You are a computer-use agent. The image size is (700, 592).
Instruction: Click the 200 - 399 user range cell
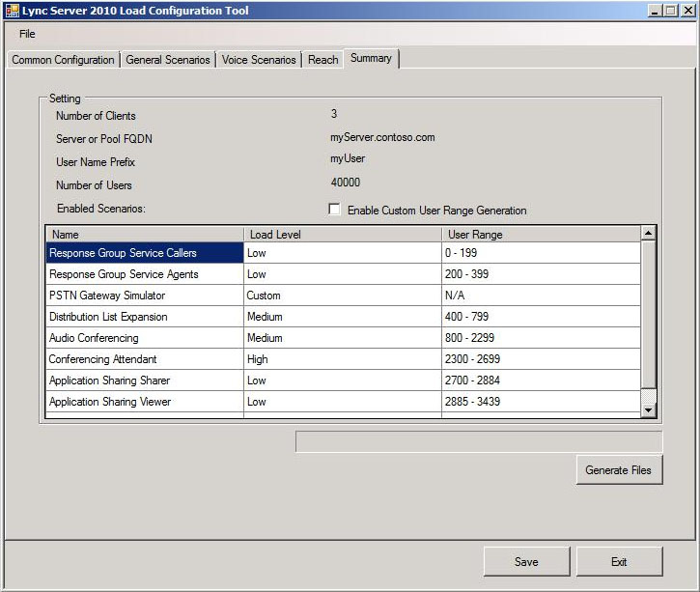point(541,274)
